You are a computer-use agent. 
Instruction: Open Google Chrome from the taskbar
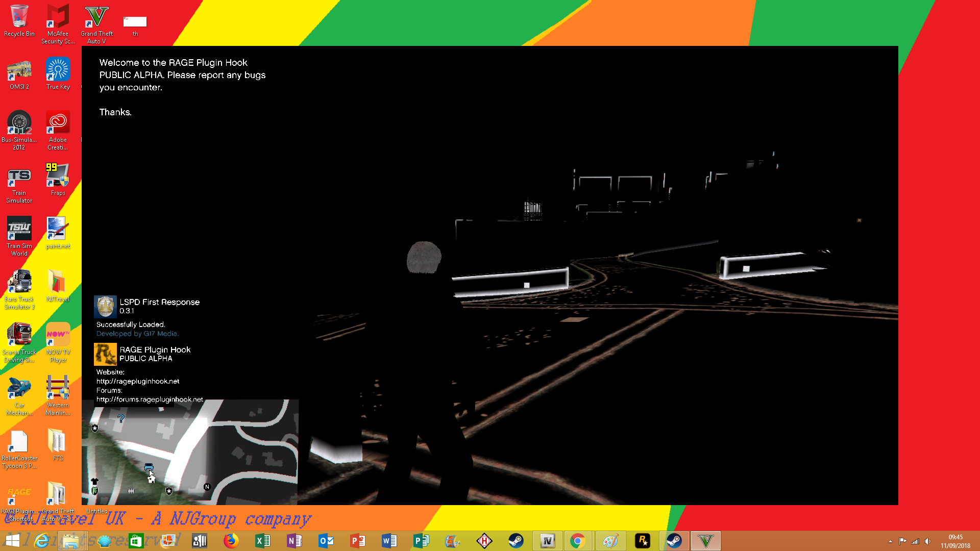(578, 541)
